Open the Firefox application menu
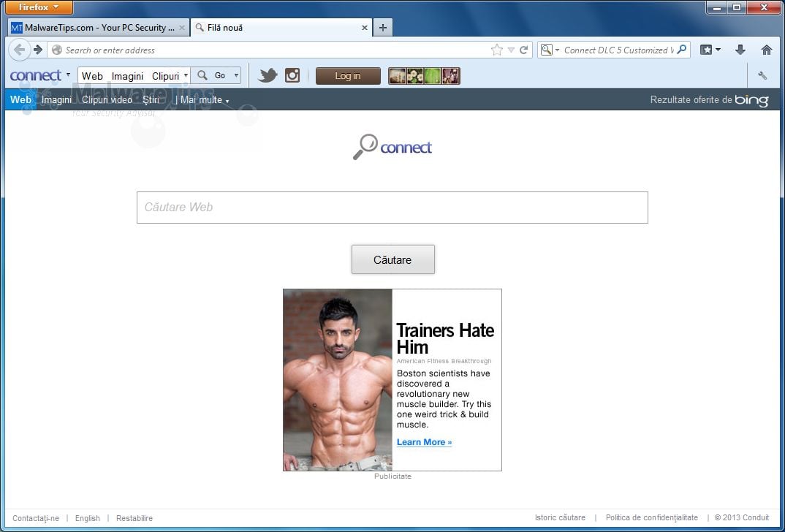 tap(39, 7)
